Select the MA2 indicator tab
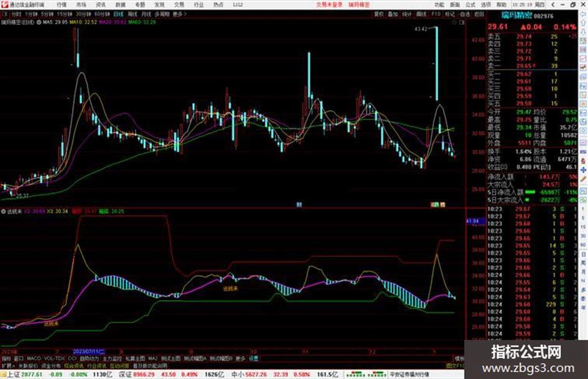The width and height of the screenshot is (588, 379). [x=153, y=358]
